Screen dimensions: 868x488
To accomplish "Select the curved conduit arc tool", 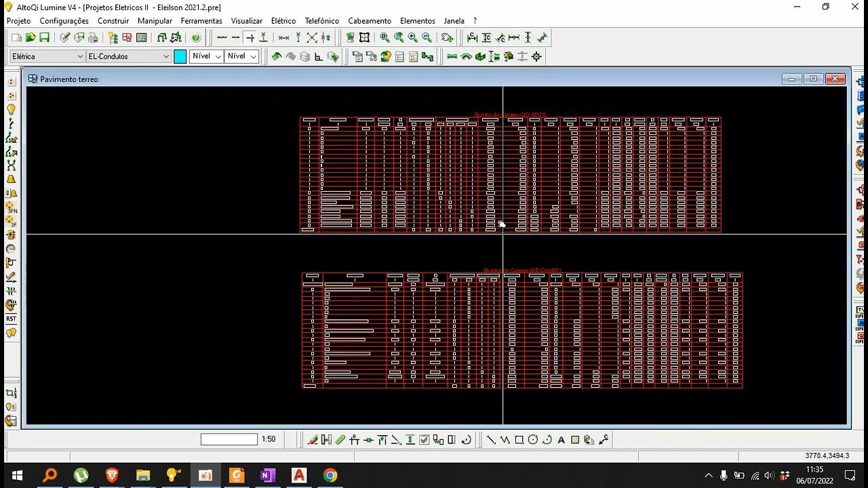I will point(466,56).
